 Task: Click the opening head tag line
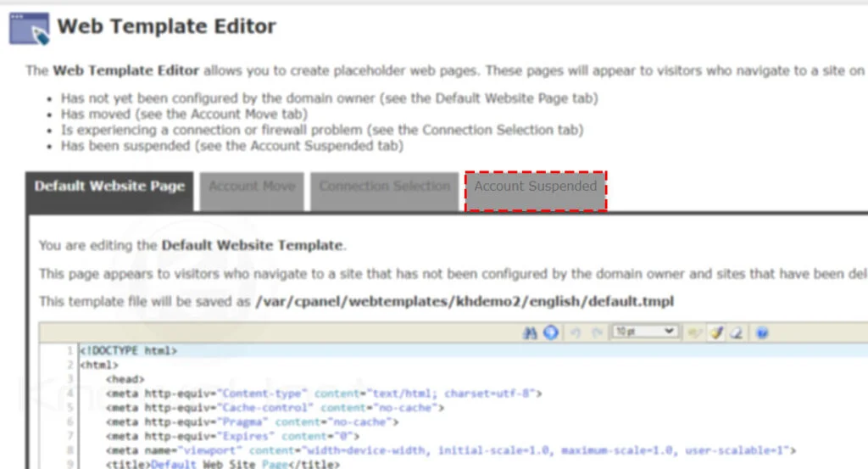coord(125,379)
